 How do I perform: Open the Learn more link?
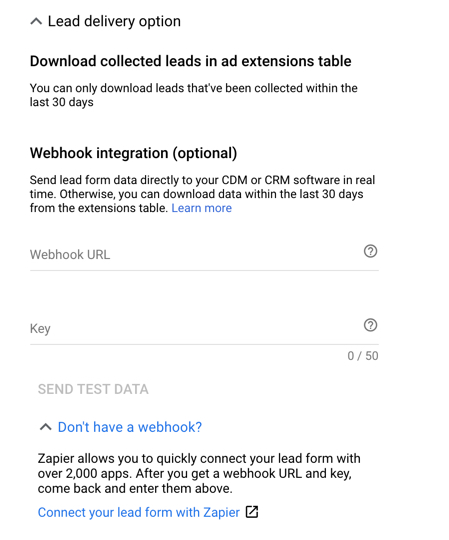(x=201, y=208)
